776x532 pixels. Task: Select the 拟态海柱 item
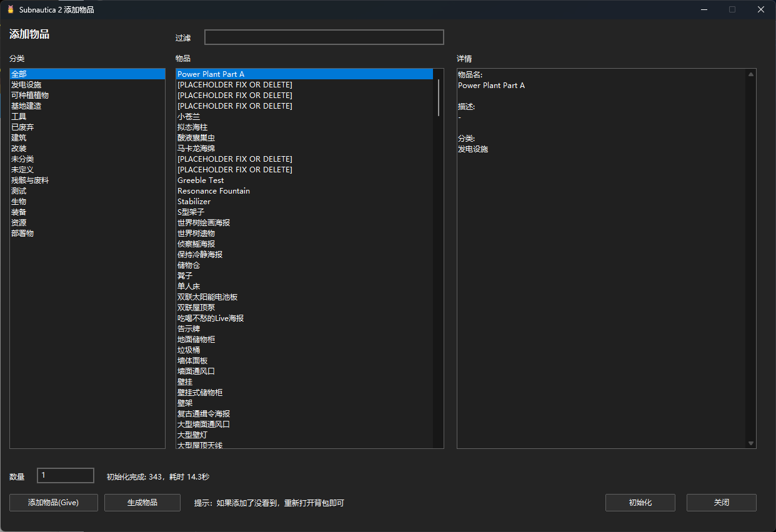[304, 127]
